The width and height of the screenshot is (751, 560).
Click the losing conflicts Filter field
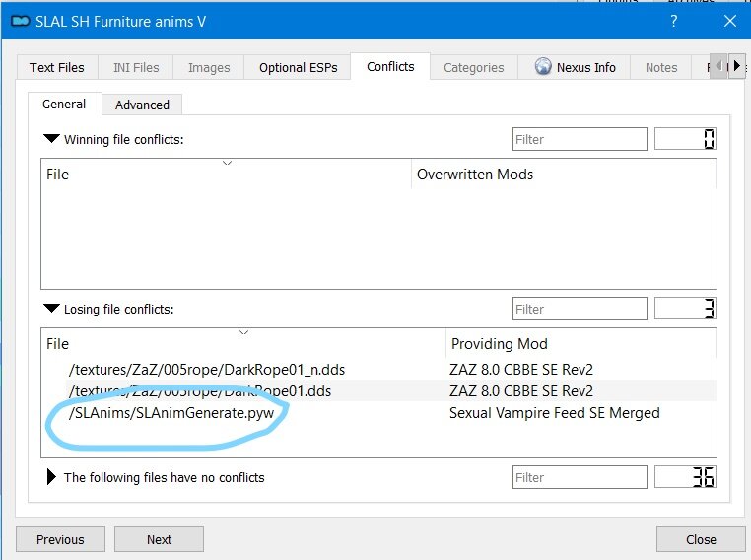pos(580,309)
